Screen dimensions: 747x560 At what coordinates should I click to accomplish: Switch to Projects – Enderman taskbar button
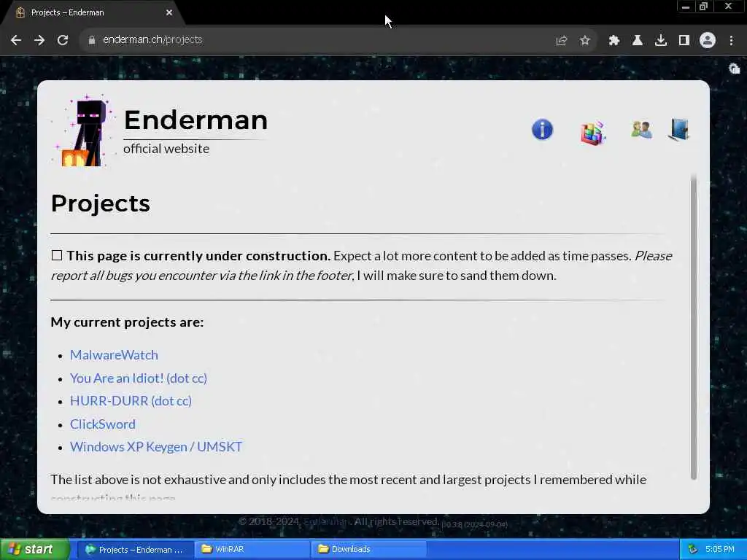tap(135, 550)
